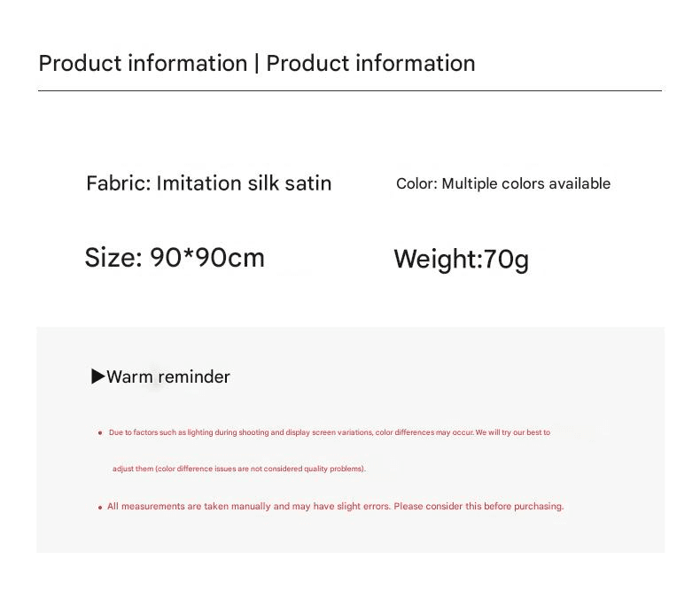Click the Warm reminder heading
Viewport: 700px width, 598px height.
[168, 377]
